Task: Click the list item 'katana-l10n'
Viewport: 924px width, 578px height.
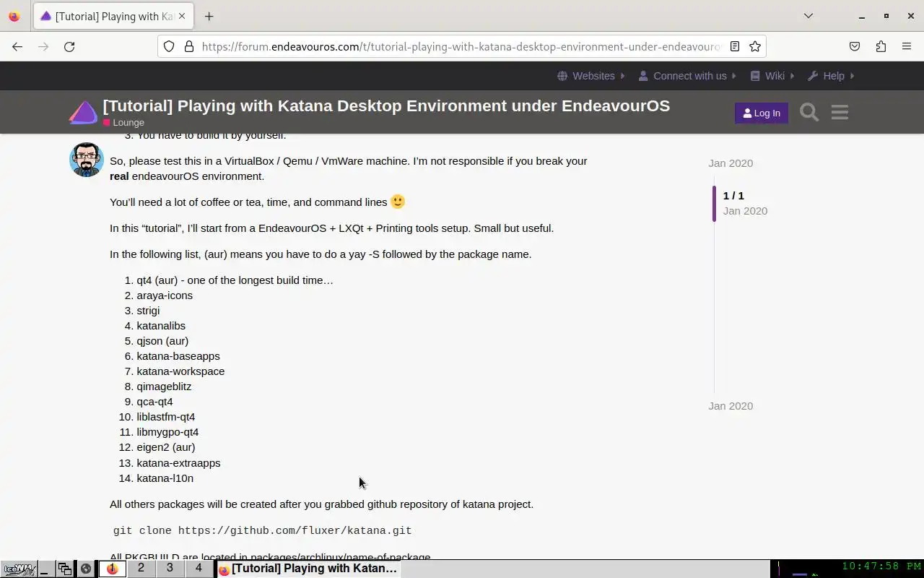Action: point(165,478)
